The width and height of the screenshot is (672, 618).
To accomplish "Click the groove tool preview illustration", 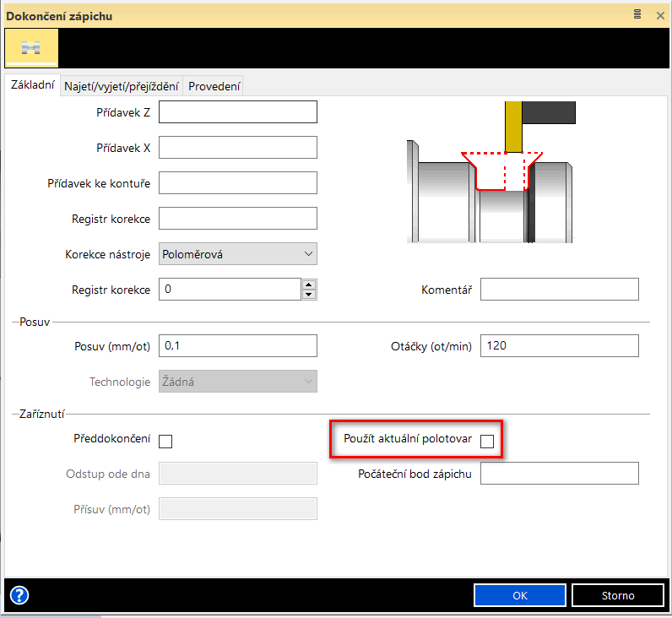I will click(x=491, y=172).
